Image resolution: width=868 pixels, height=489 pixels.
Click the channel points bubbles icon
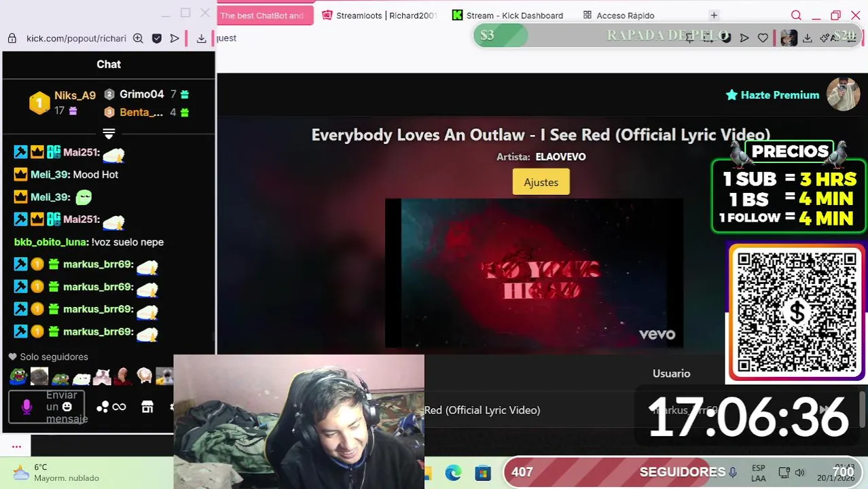coord(103,407)
